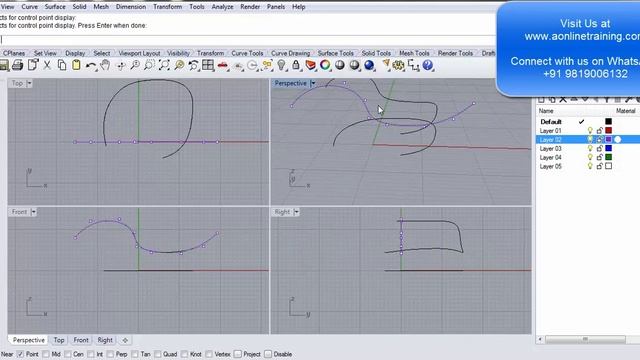This screenshot has height=360, width=640.
Task: Open the Surface menu
Action: coord(55,7)
